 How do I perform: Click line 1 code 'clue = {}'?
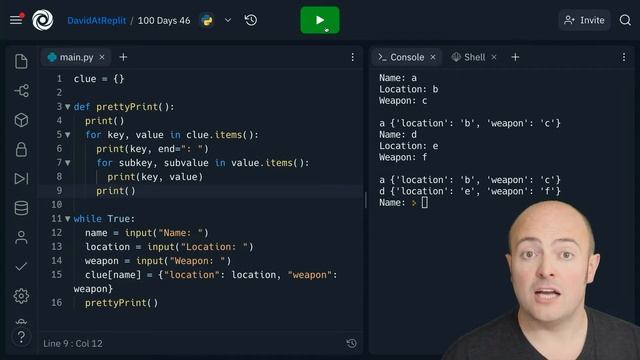tap(99, 79)
